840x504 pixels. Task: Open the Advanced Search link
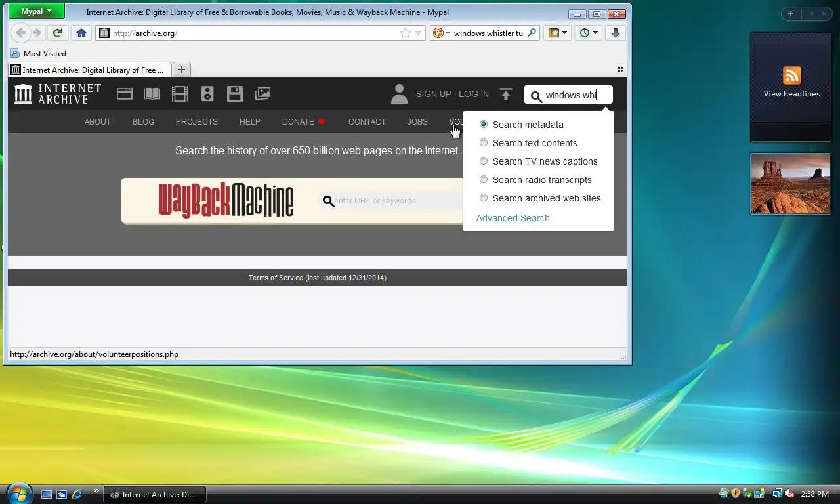click(513, 218)
